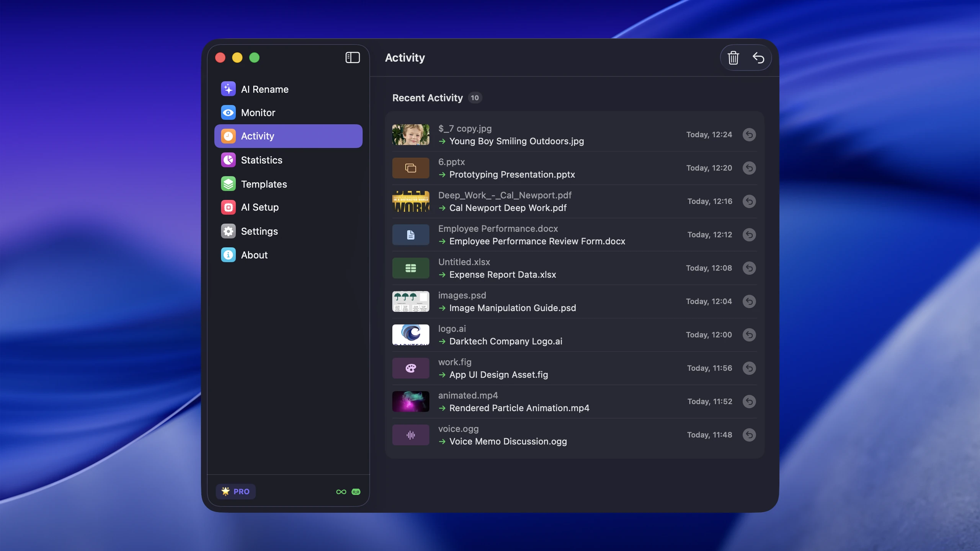Click the logo.ai original filename

(452, 329)
